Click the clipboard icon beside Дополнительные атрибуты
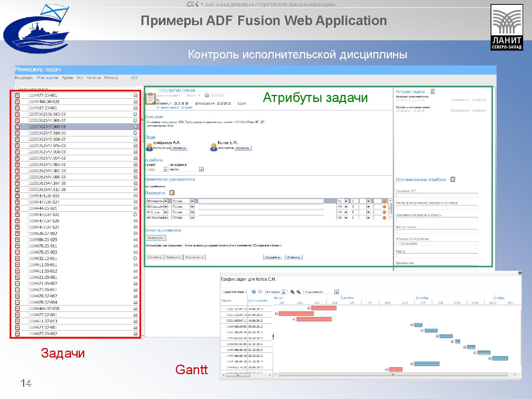 pyautogui.click(x=454, y=179)
